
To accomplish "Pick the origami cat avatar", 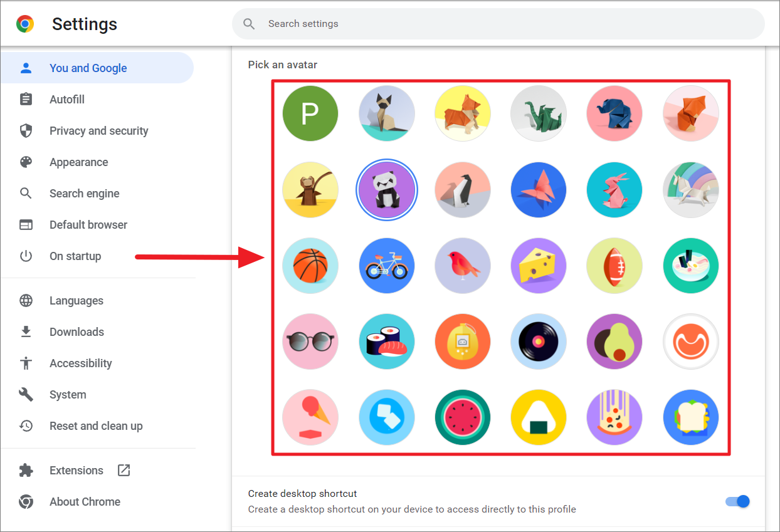I will (x=387, y=113).
